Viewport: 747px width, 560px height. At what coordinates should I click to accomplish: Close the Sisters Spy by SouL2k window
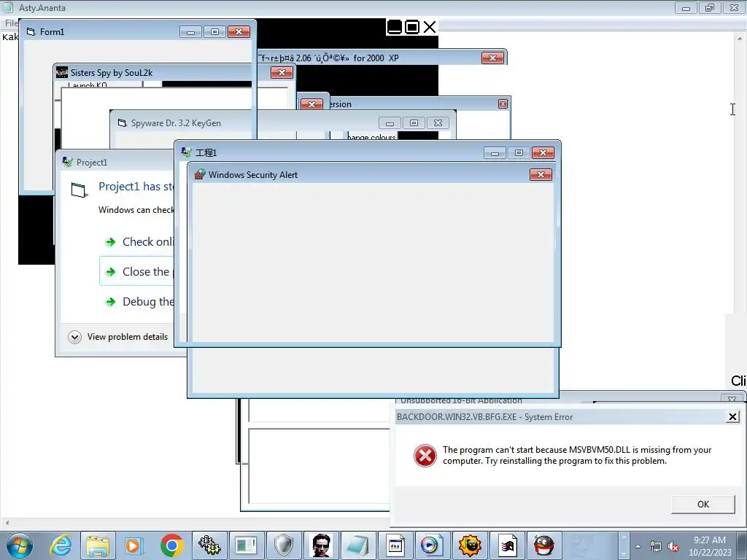(282, 72)
